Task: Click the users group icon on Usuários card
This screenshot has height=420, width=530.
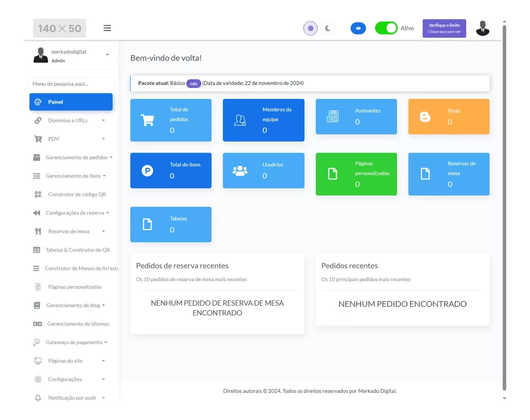Action: 240,171
